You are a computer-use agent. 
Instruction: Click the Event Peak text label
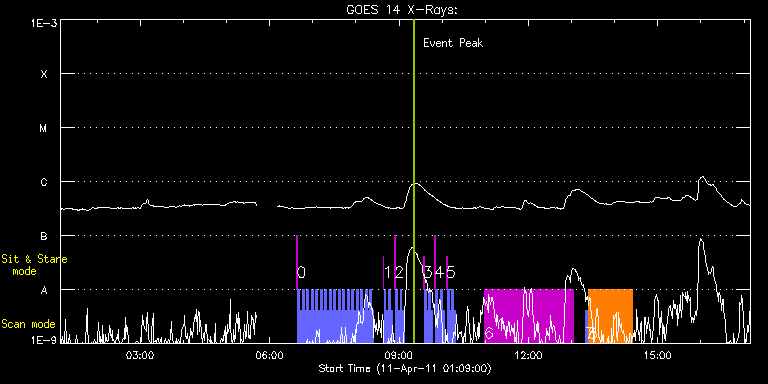[453, 43]
